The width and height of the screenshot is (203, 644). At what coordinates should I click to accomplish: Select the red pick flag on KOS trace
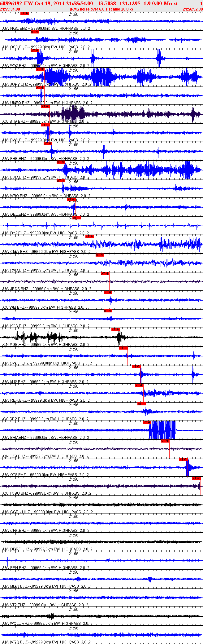point(108,311)
